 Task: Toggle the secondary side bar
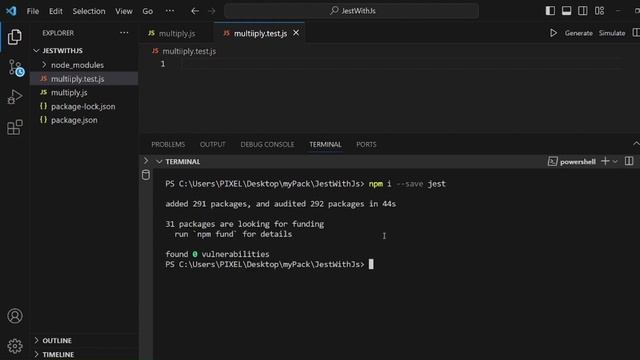pyautogui.click(x=583, y=11)
